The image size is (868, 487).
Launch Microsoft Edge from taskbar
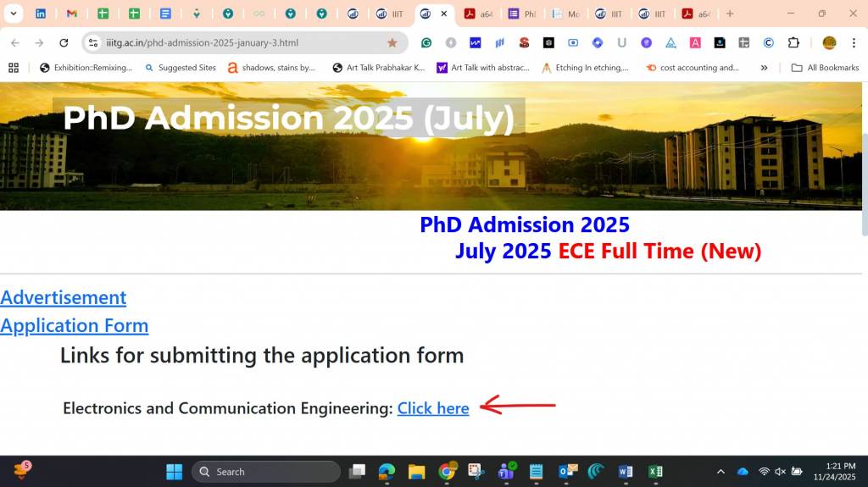[387, 472]
